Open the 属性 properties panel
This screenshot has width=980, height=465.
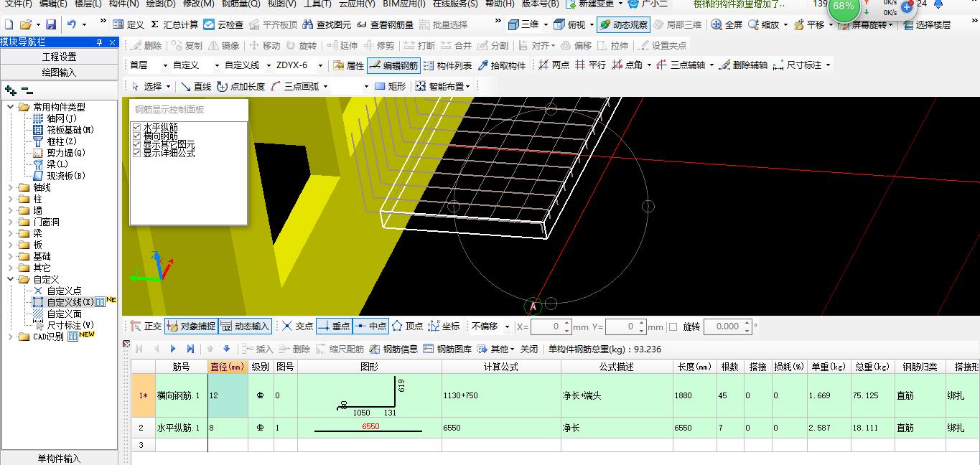click(x=349, y=65)
